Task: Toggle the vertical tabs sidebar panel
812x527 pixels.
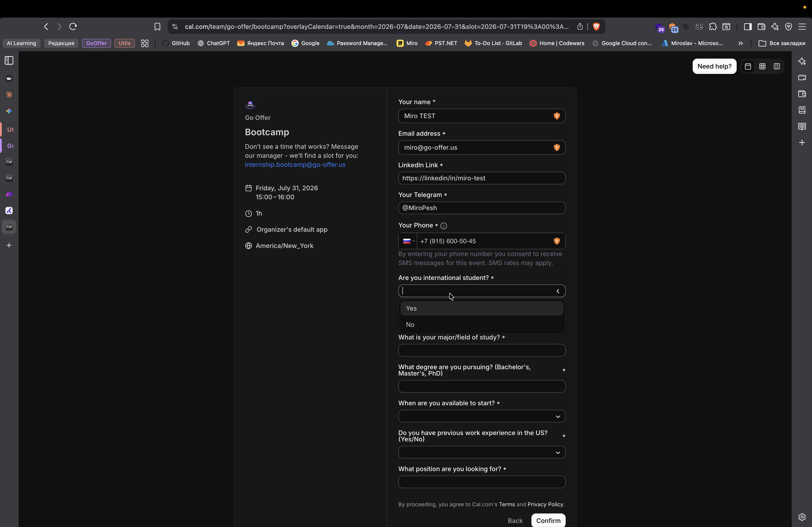Action: [x=9, y=61]
